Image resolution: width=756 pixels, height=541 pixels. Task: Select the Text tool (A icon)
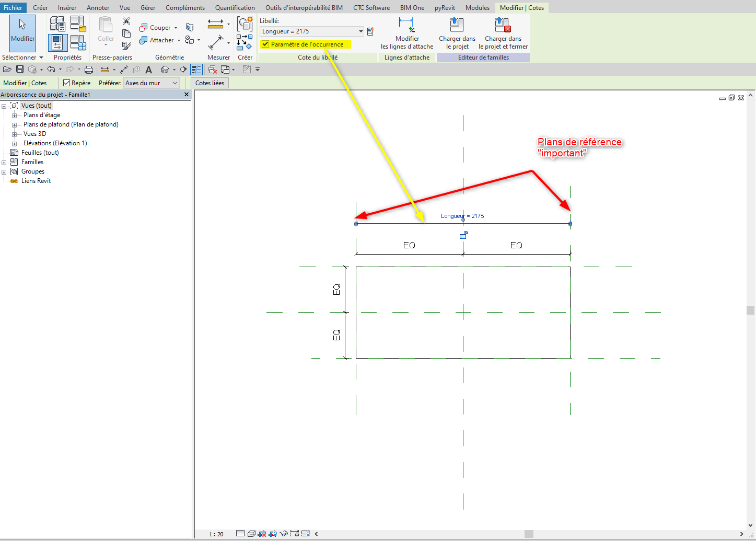click(148, 70)
